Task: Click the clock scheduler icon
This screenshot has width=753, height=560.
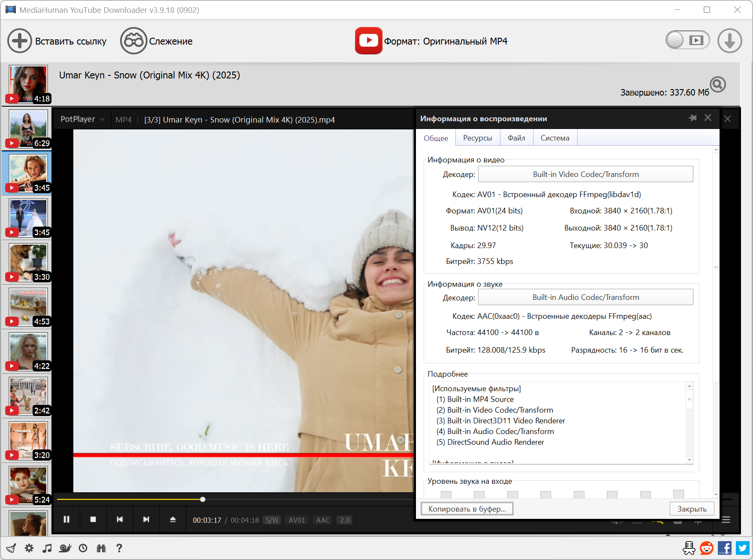Action: coord(83,548)
